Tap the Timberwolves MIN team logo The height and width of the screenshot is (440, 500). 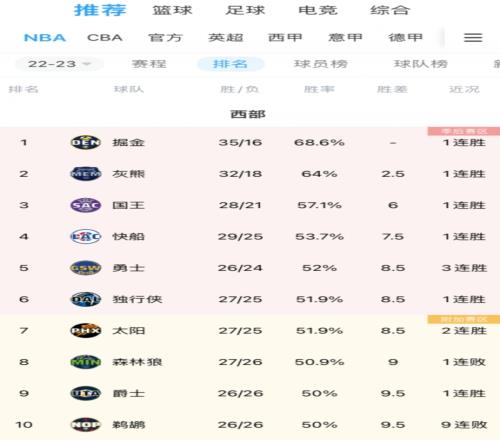click(x=86, y=362)
